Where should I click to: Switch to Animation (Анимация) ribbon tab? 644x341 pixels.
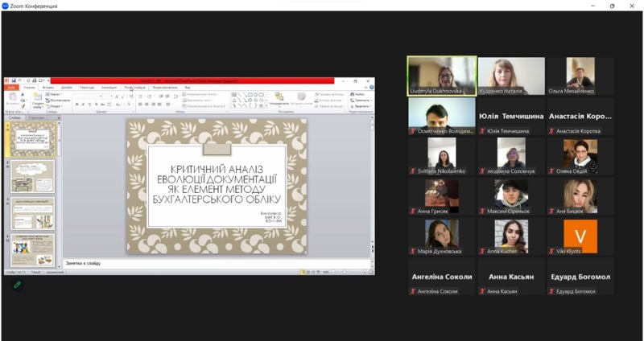pos(109,88)
